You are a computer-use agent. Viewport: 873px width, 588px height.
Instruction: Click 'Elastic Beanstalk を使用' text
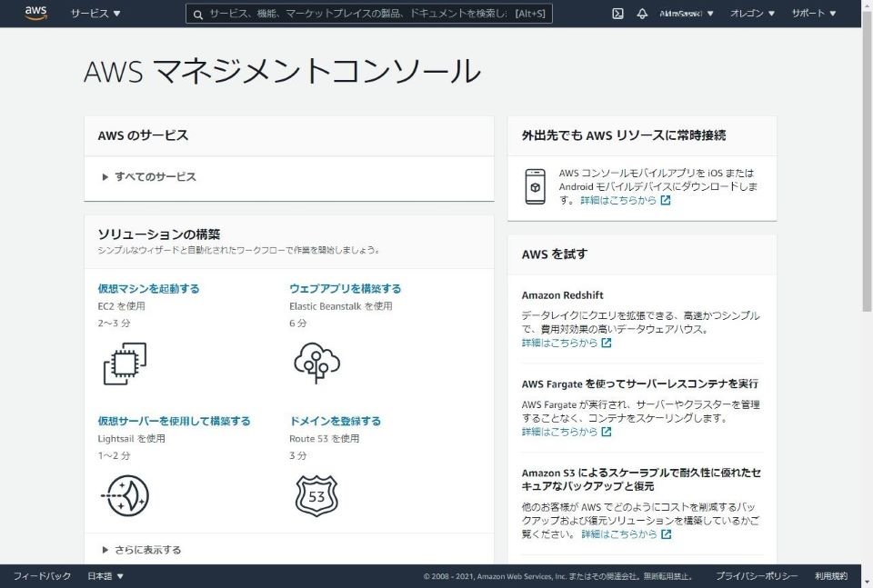341,306
